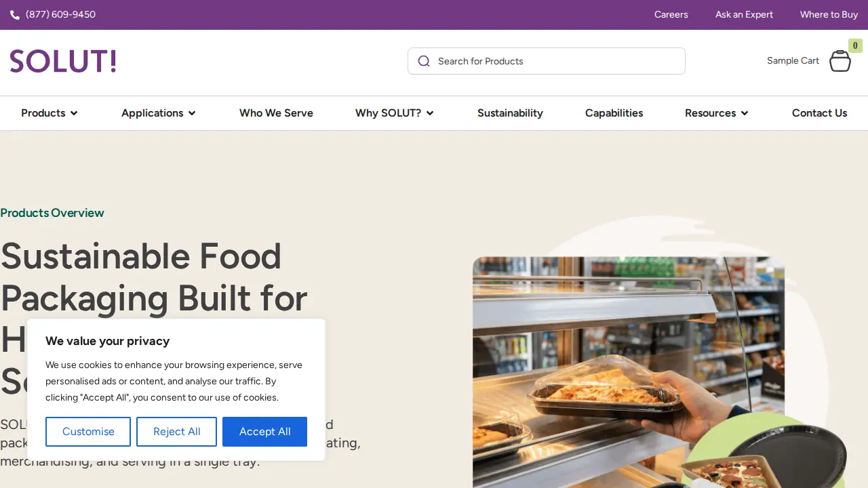The height and width of the screenshot is (488, 868).
Task: Click the magnifier icon in search box
Action: (x=424, y=61)
